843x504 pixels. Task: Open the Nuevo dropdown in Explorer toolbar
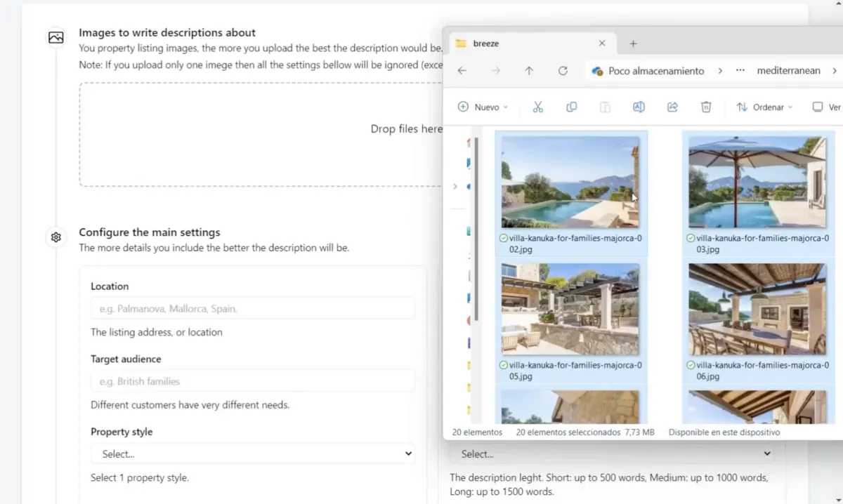coord(483,107)
